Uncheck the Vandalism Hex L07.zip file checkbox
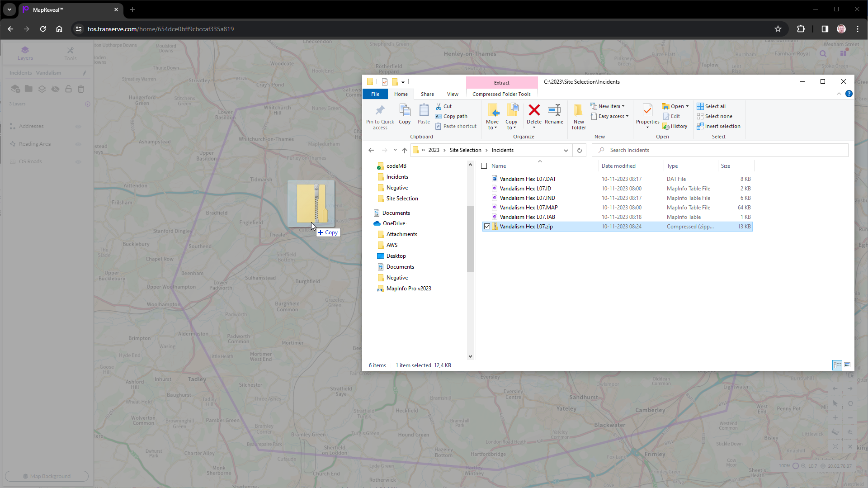 coord(487,226)
